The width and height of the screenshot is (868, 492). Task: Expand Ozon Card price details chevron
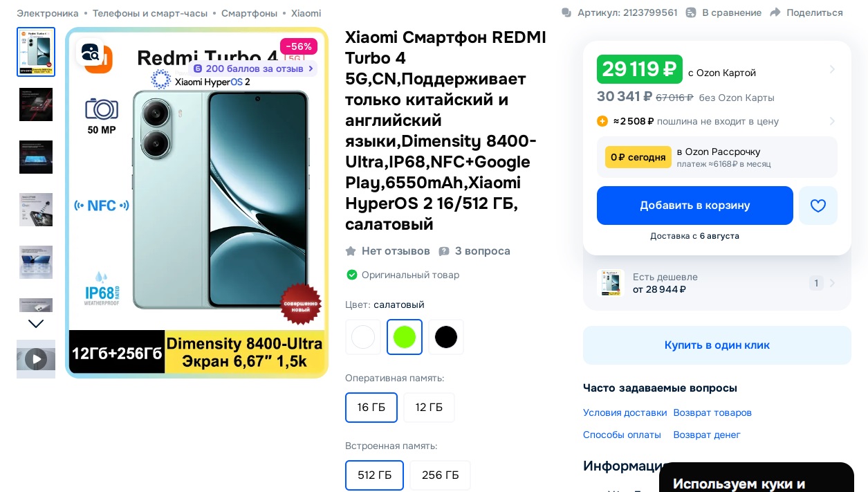832,69
